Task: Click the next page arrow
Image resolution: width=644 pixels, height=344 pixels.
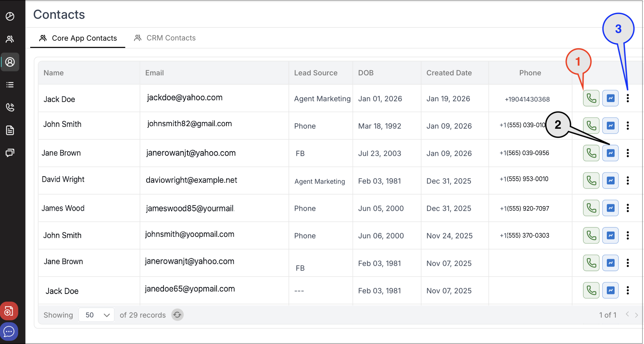Action: (x=636, y=315)
